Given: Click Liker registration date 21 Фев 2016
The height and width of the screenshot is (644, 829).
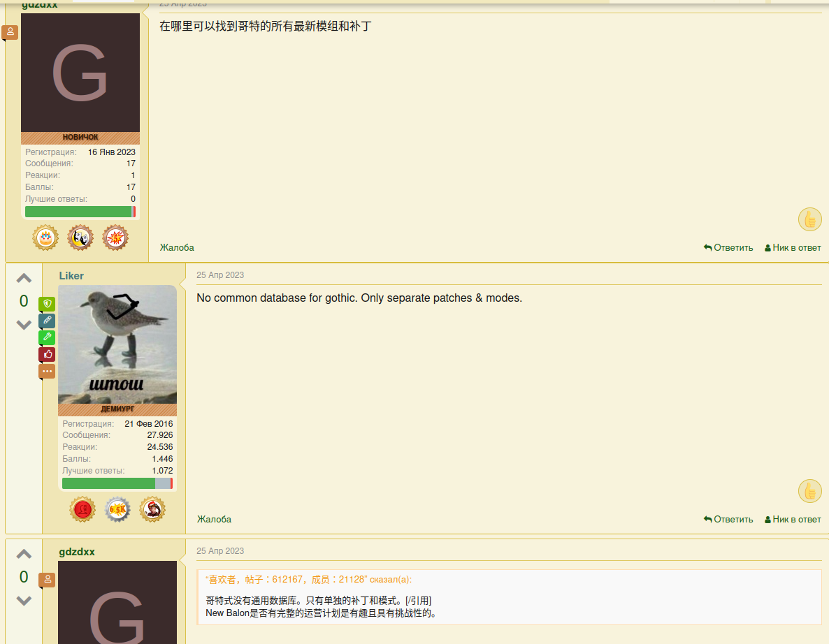Looking at the screenshot, I should [149, 423].
